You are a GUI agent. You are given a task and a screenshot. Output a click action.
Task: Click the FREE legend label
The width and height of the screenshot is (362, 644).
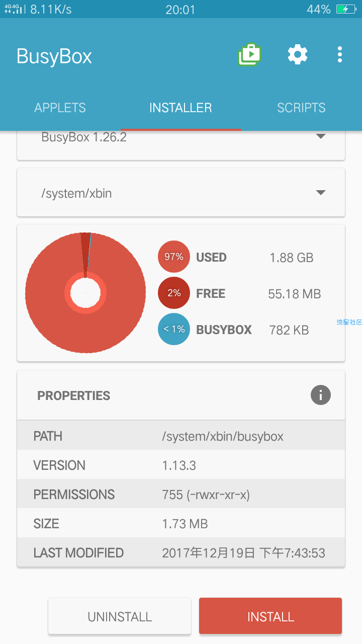pyautogui.click(x=211, y=293)
